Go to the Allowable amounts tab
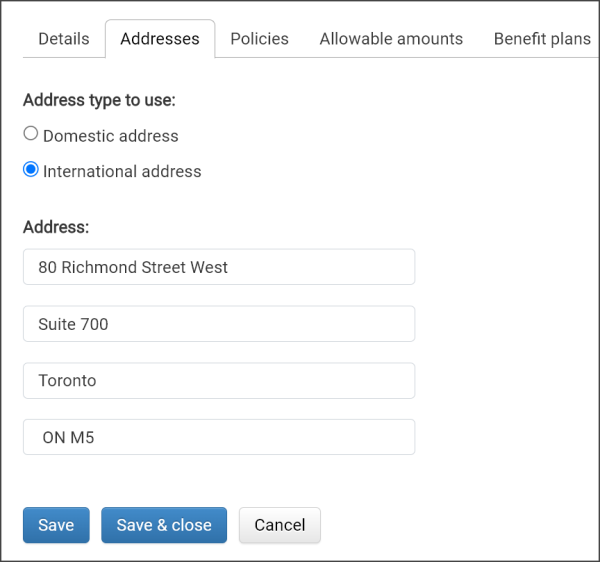 (x=391, y=39)
